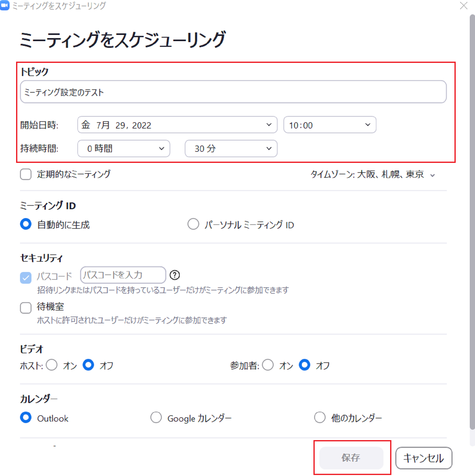Click the トピック topic text field
The width and height of the screenshot is (475, 476).
tap(233, 92)
